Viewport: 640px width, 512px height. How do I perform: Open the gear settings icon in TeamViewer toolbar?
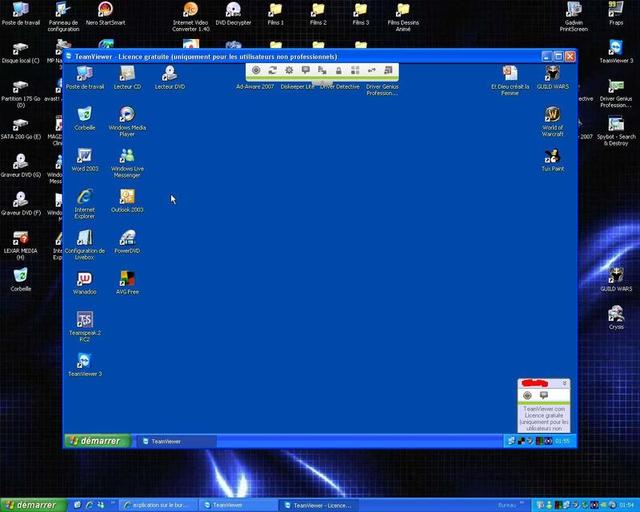(289, 70)
